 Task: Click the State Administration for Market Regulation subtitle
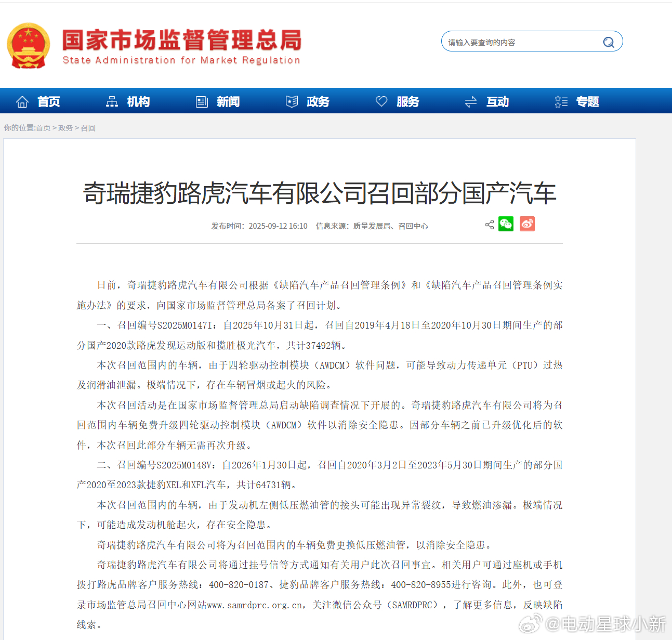[181, 60]
